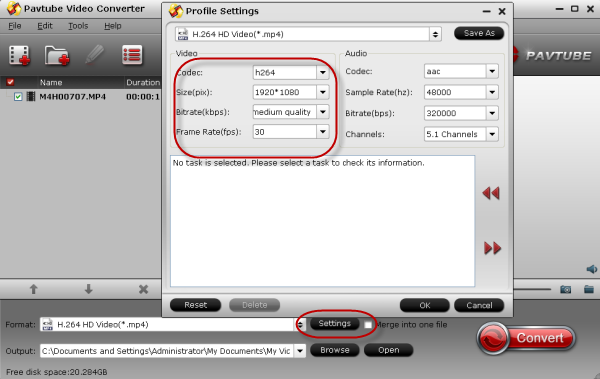Expand video Bitrate medium quality dropdown
Image resolution: width=600 pixels, height=379 pixels.
(x=323, y=112)
